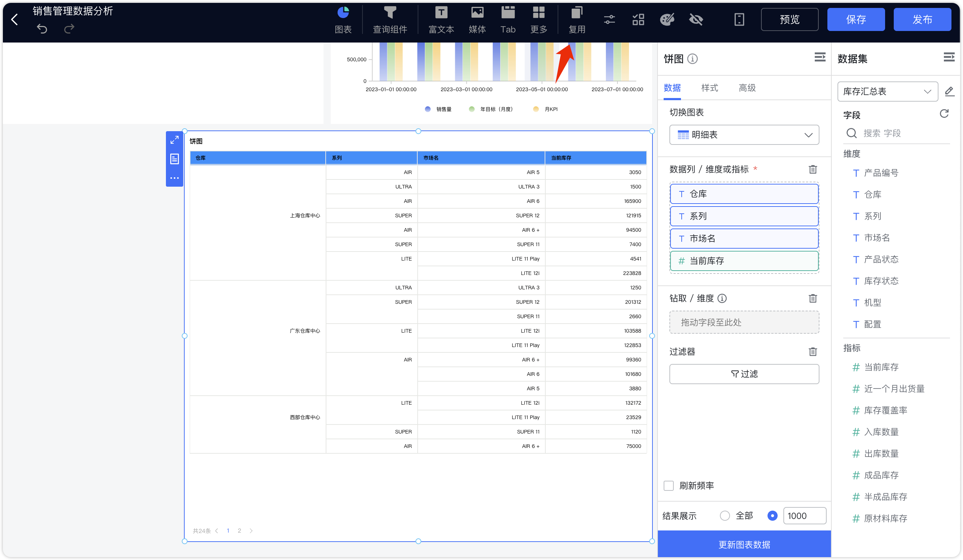Open the 更多 components menu
The height and width of the screenshot is (560, 963).
(538, 20)
